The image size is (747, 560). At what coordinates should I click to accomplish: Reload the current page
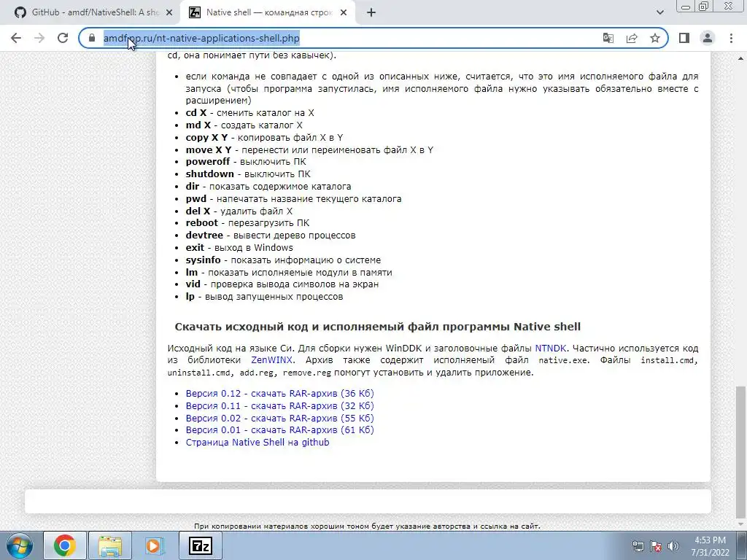click(63, 38)
